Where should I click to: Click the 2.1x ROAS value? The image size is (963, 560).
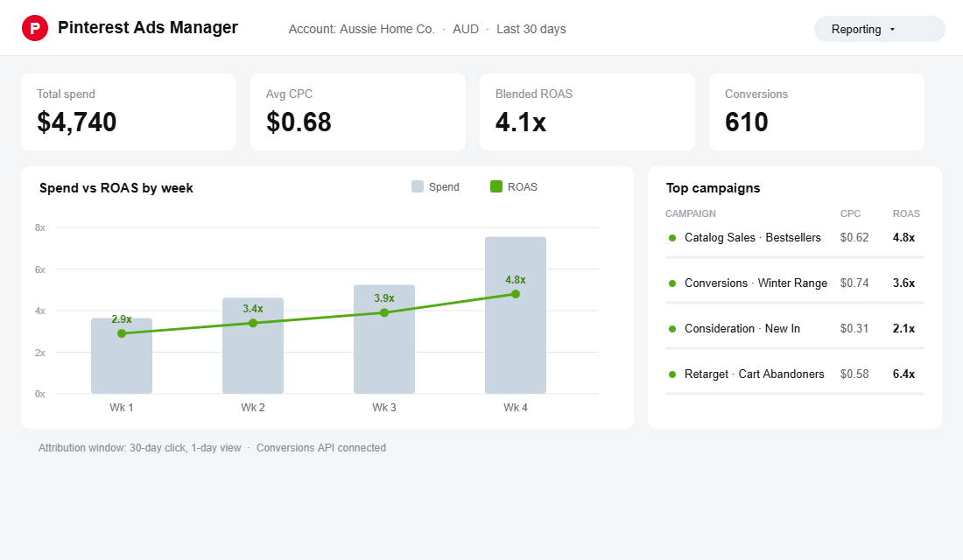(x=903, y=328)
